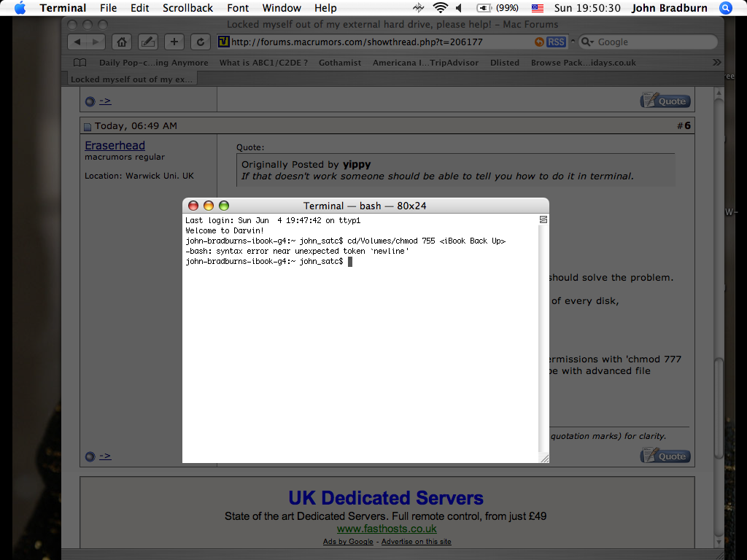Open the Apple menu
The width and height of the screenshot is (747, 560).
coord(20,7)
